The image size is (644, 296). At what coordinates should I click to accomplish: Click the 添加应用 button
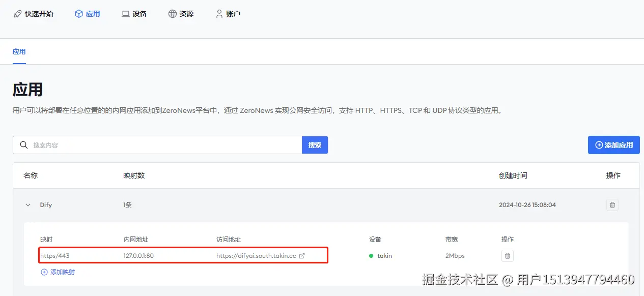(613, 145)
